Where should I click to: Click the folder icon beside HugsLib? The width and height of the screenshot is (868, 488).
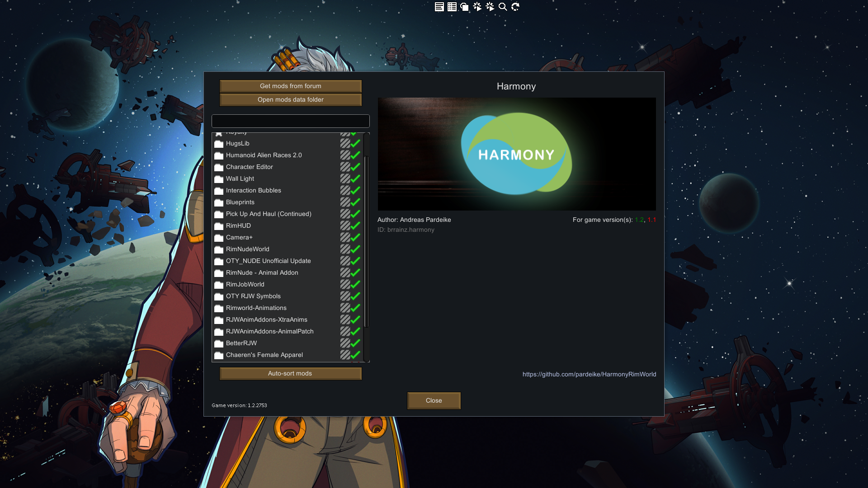point(219,144)
